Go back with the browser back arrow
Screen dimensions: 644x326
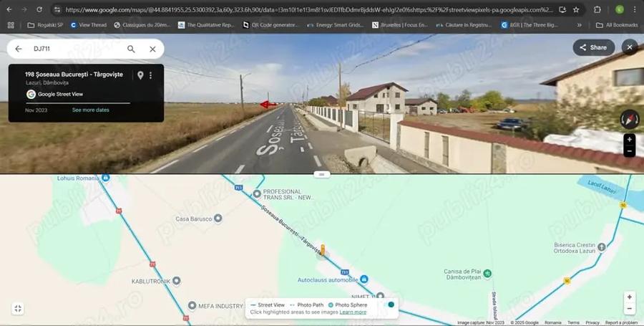[x=9, y=9]
